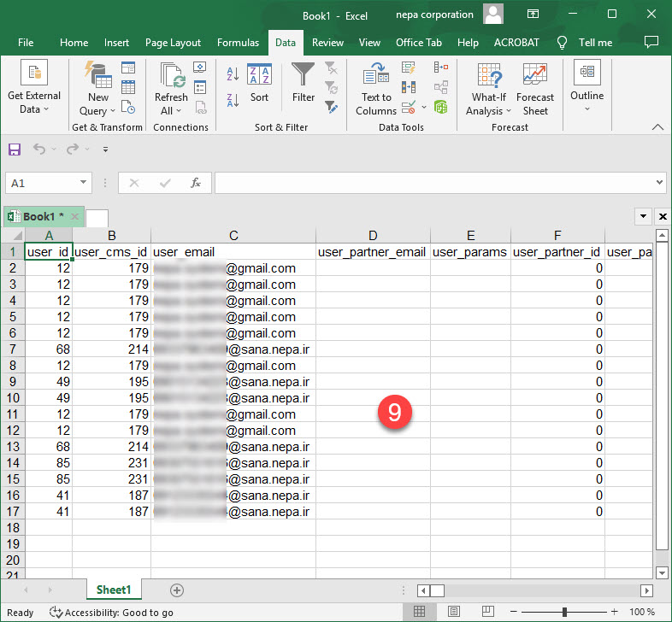Launch Text to Columns wizard

376,88
